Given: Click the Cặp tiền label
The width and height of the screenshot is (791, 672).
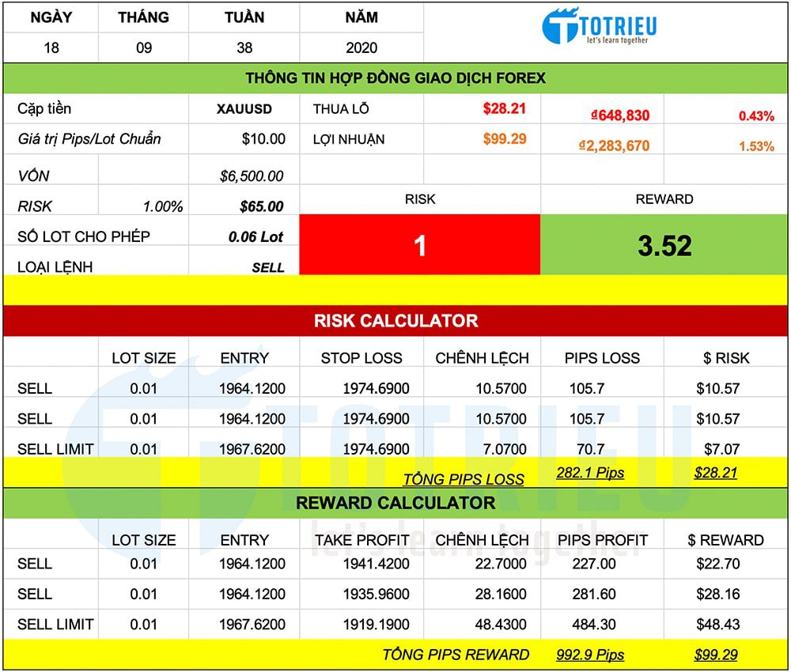Looking at the screenshot, I should tap(44, 108).
